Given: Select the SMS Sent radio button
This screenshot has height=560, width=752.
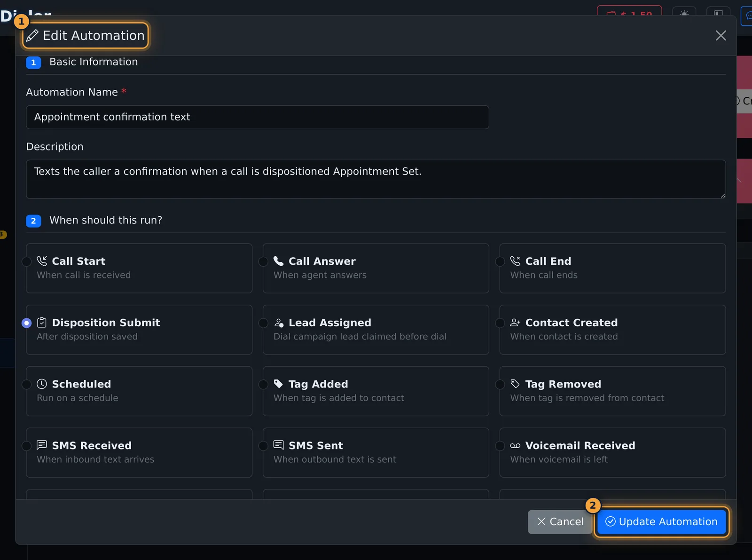Looking at the screenshot, I should [x=264, y=446].
